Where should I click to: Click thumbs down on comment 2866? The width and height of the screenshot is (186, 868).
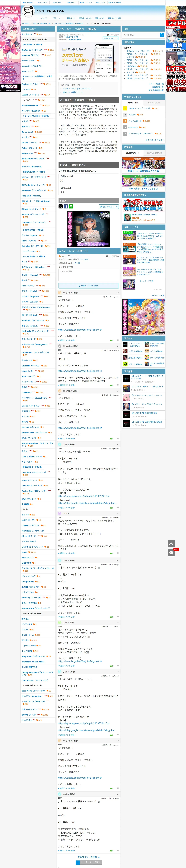coord(118,340)
